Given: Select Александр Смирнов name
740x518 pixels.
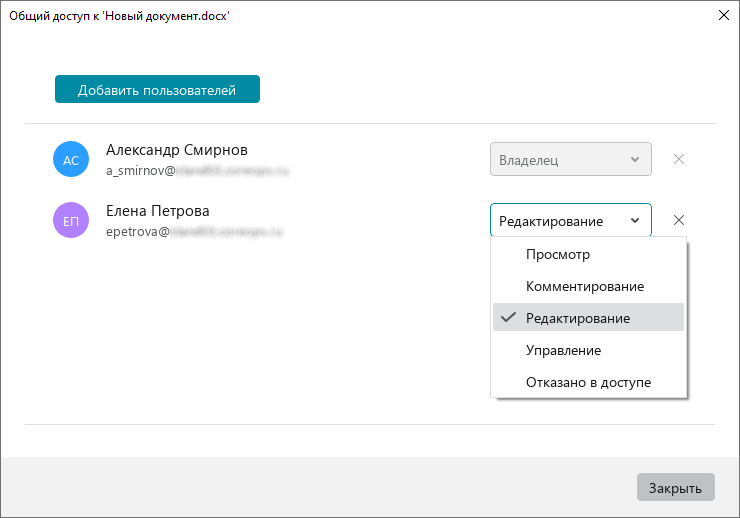Looking at the screenshot, I should (x=177, y=150).
